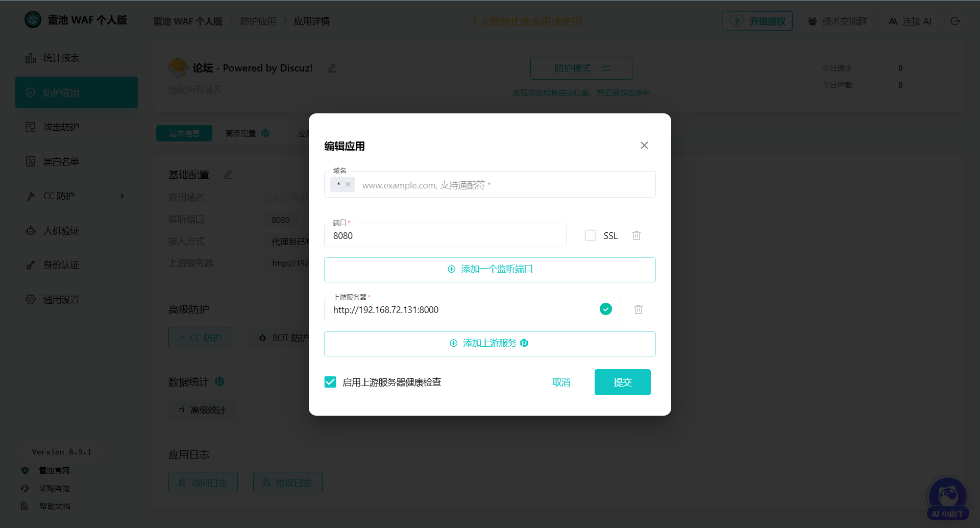Click the CC 防护 button under 高级防护
The width and height of the screenshot is (980, 528).
pos(201,338)
